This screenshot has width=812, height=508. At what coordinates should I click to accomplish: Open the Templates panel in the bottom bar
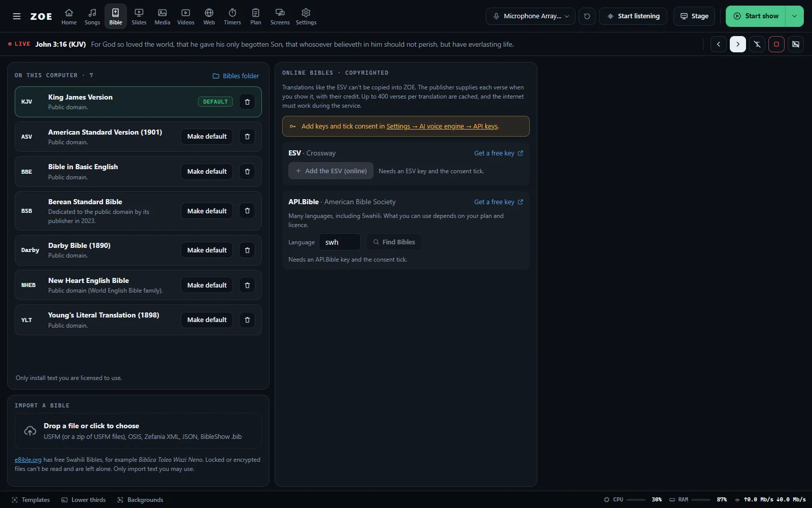pos(30,500)
